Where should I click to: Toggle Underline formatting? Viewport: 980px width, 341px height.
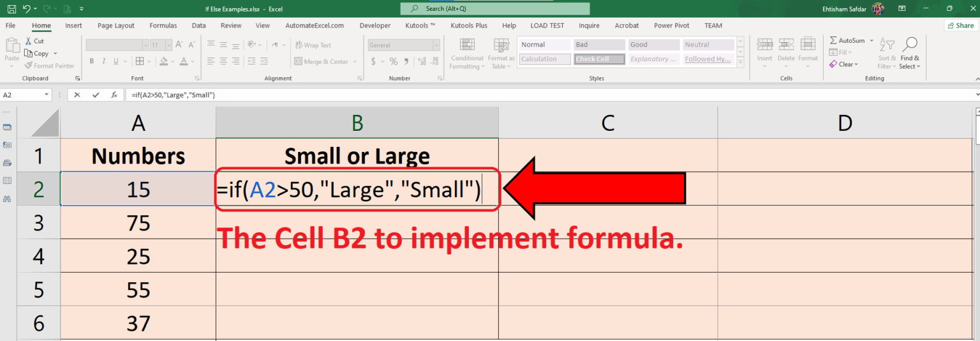[x=115, y=61]
